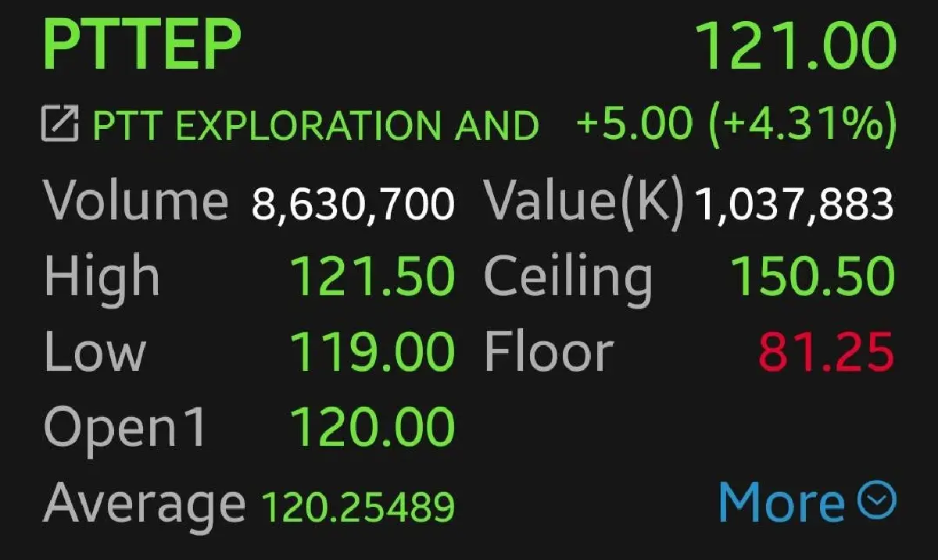Click the Volume label
The width and height of the screenshot is (938, 560).
[x=133, y=202]
